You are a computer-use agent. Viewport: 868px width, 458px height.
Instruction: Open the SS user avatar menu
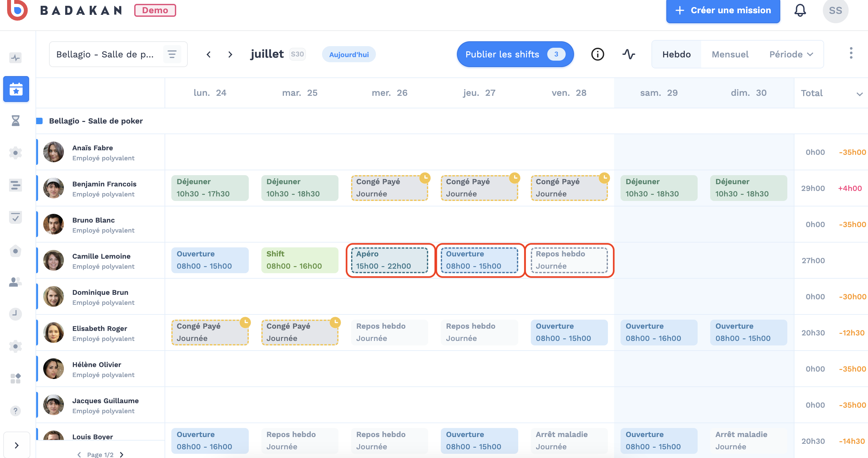coord(835,11)
